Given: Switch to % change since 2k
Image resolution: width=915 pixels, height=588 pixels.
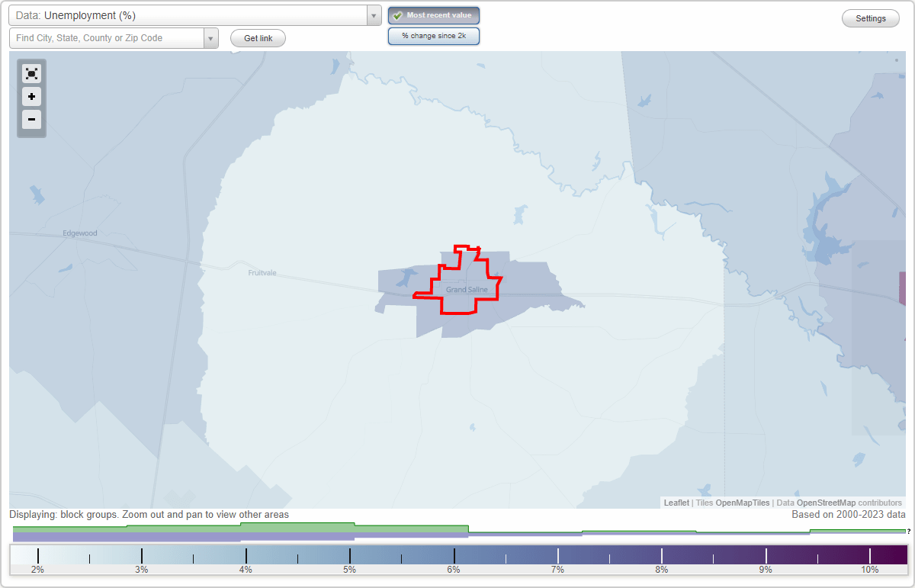Looking at the screenshot, I should pyautogui.click(x=434, y=36).
